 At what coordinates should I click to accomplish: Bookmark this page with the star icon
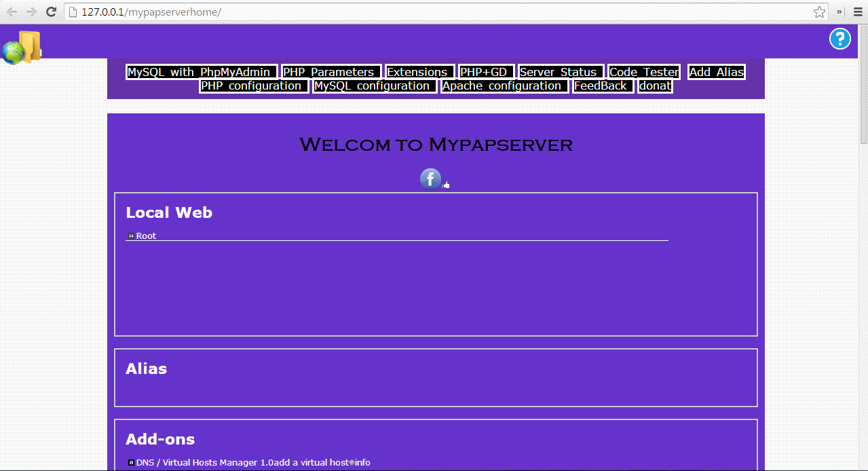(x=819, y=12)
